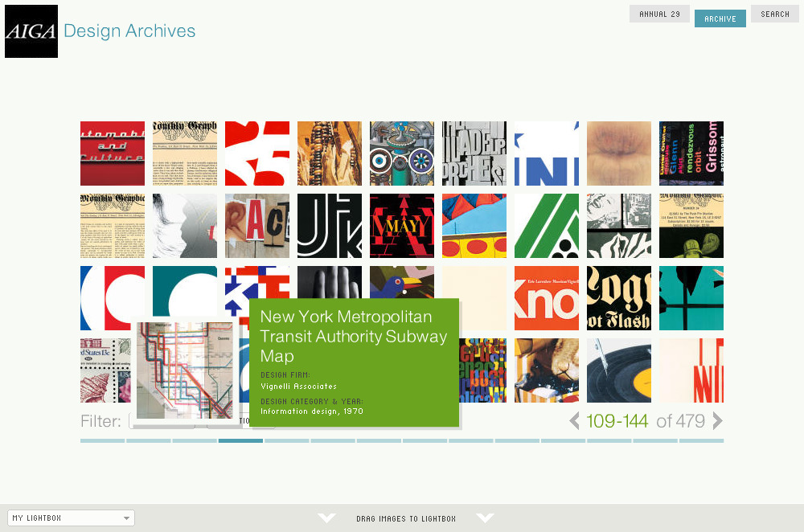Open the mechanical eyes collage thumbnail

tap(401, 153)
